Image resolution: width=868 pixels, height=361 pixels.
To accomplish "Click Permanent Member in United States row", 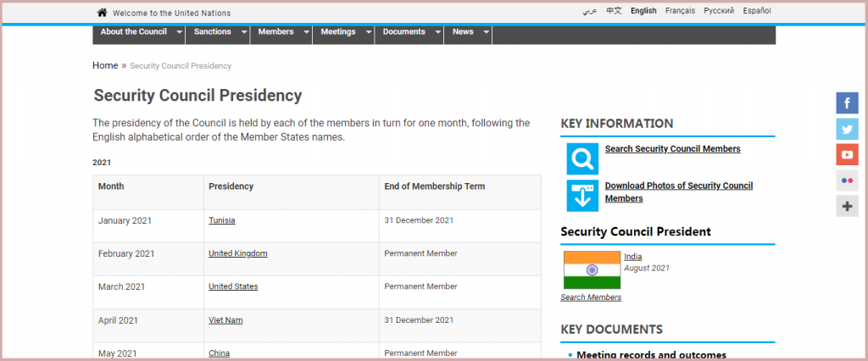I will pos(420,286).
